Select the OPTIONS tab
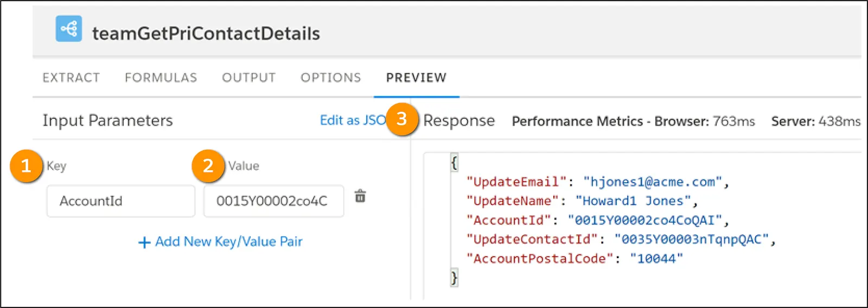This screenshot has height=308, width=868. click(331, 78)
